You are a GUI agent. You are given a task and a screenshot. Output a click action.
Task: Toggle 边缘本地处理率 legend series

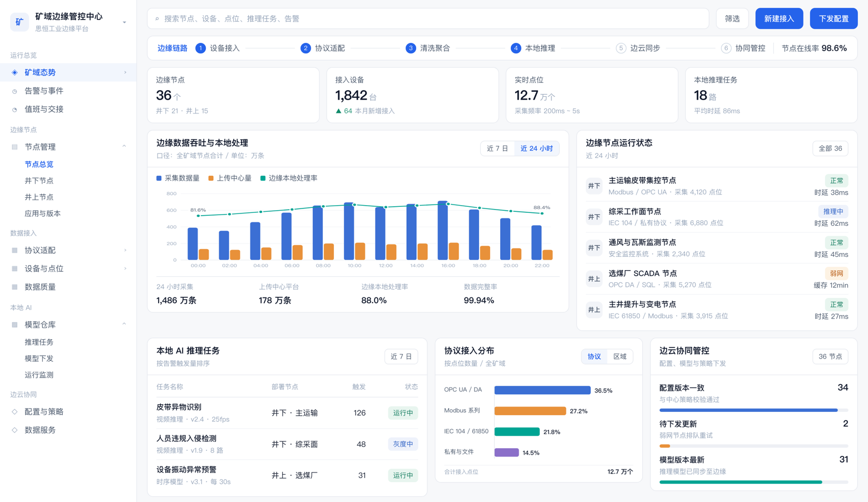click(289, 178)
